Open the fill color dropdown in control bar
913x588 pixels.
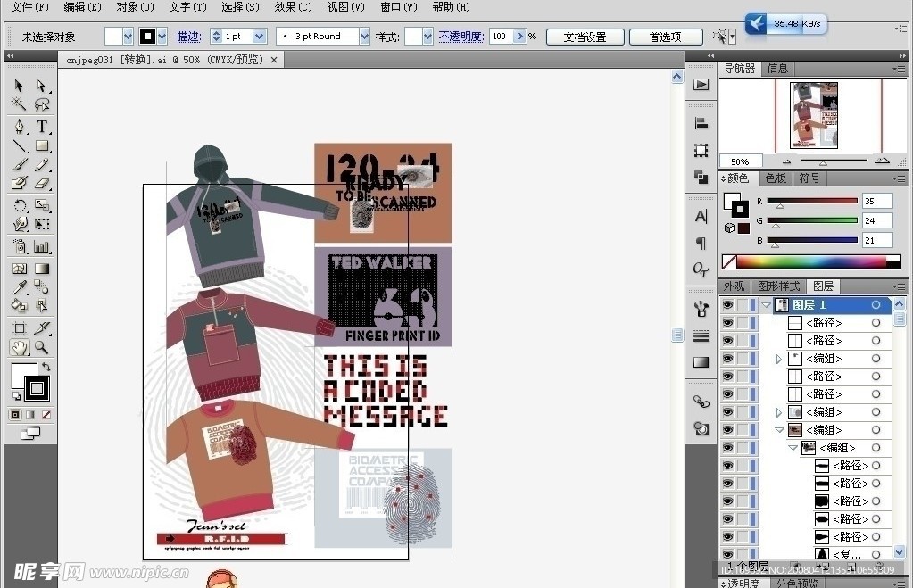(x=129, y=37)
